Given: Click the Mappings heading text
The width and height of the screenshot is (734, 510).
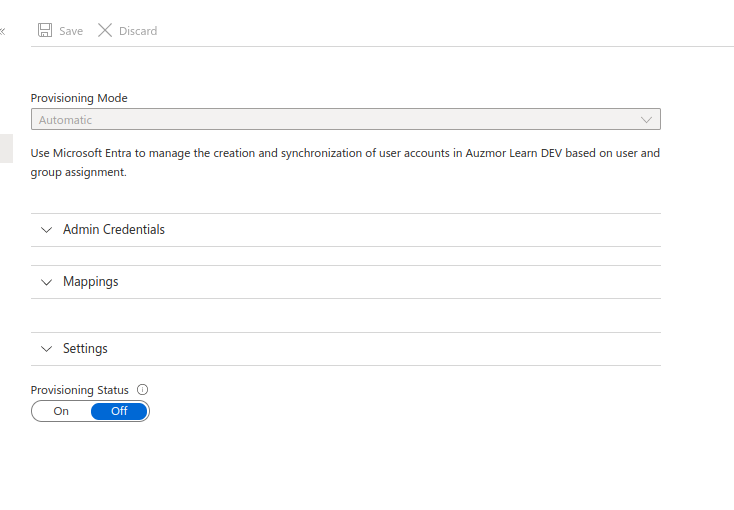Looking at the screenshot, I should [x=90, y=282].
